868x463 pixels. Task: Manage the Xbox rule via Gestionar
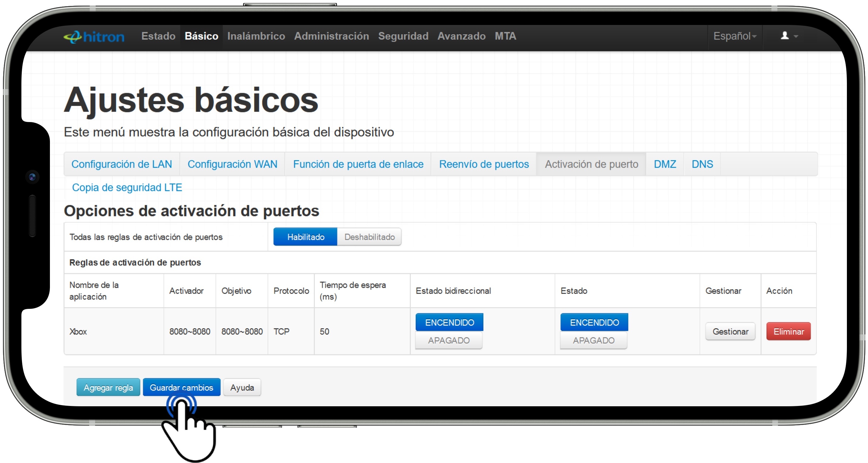(x=730, y=331)
